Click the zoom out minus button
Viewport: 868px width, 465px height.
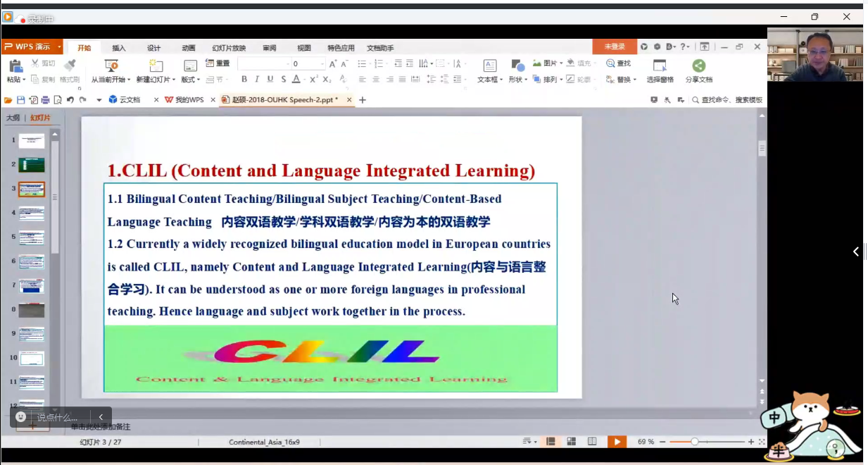click(x=662, y=442)
